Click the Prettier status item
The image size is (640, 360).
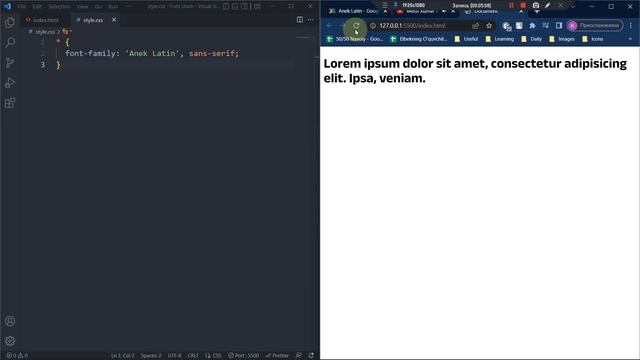pyautogui.click(x=277, y=356)
